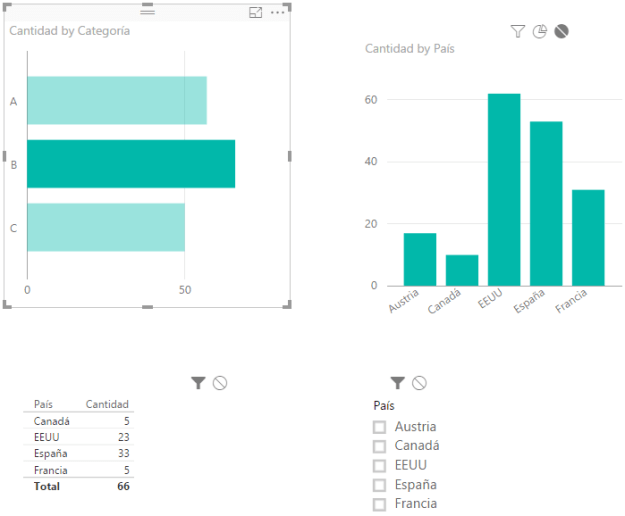
Task: Sort table by Cantidad column header
Action: pyautogui.click(x=107, y=404)
